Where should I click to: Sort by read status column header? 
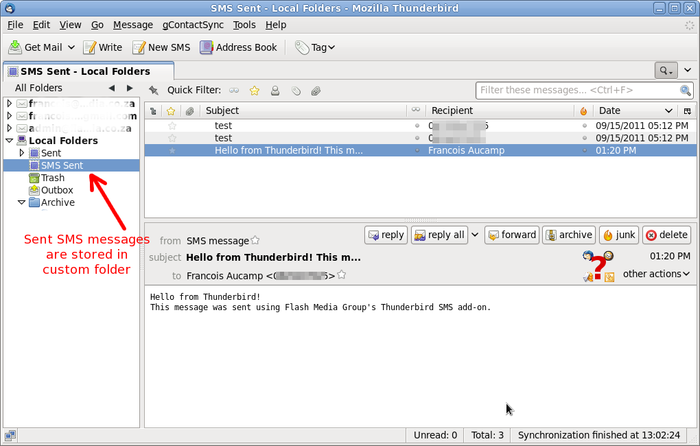pyautogui.click(x=416, y=111)
